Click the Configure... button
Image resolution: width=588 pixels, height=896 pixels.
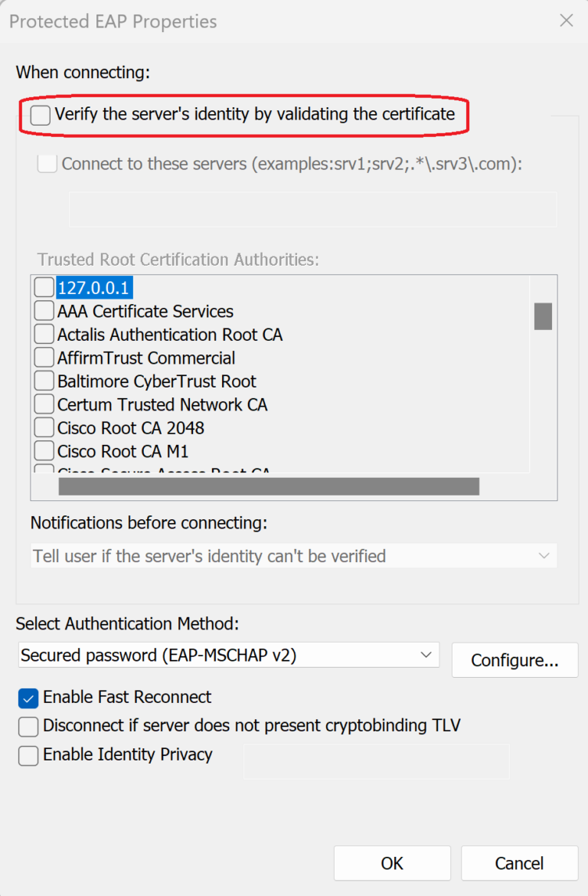point(514,660)
